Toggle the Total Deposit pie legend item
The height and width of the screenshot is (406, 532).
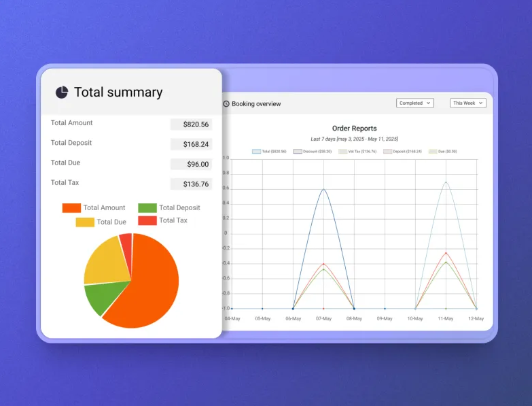[x=169, y=208]
